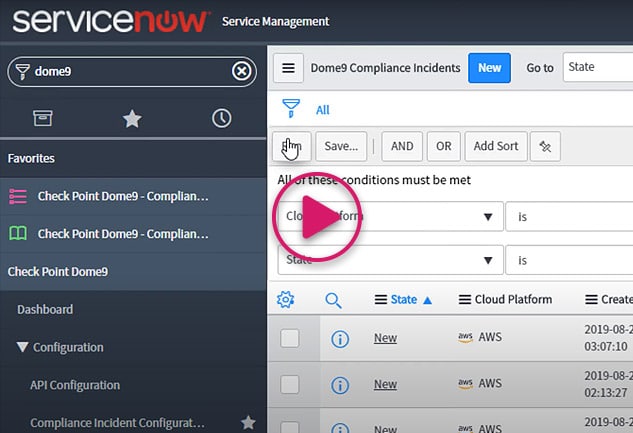Click the Add Sort button
The width and height of the screenshot is (633, 433).
[496, 146]
